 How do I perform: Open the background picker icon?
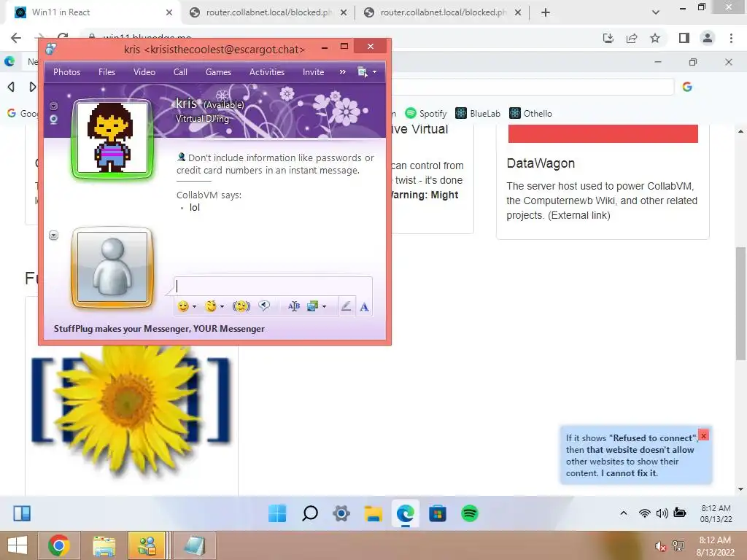[312, 306]
